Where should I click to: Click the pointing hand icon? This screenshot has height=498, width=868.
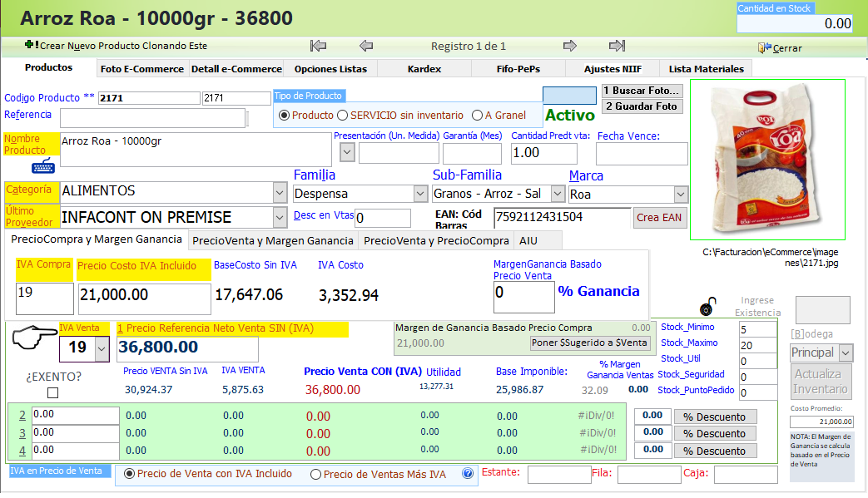34,338
